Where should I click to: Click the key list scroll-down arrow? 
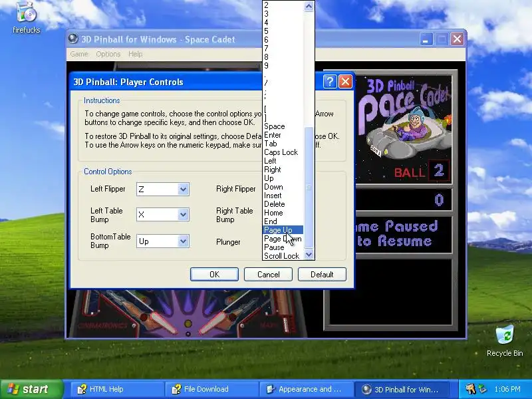309,255
